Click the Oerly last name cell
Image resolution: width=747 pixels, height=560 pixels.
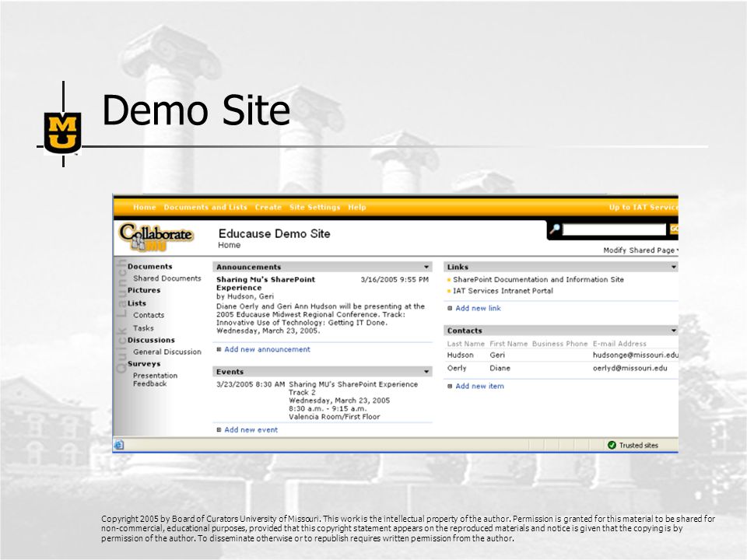457,368
